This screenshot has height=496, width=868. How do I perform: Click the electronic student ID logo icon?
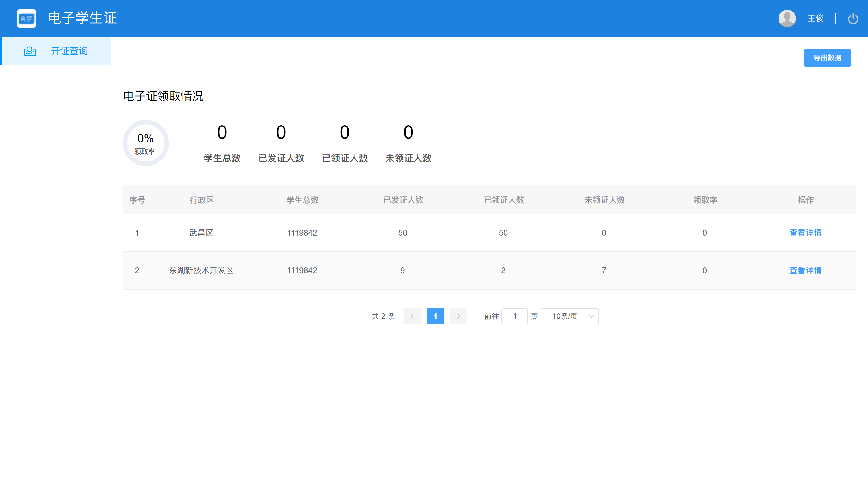pyautogui.click(x=27, y=19)
